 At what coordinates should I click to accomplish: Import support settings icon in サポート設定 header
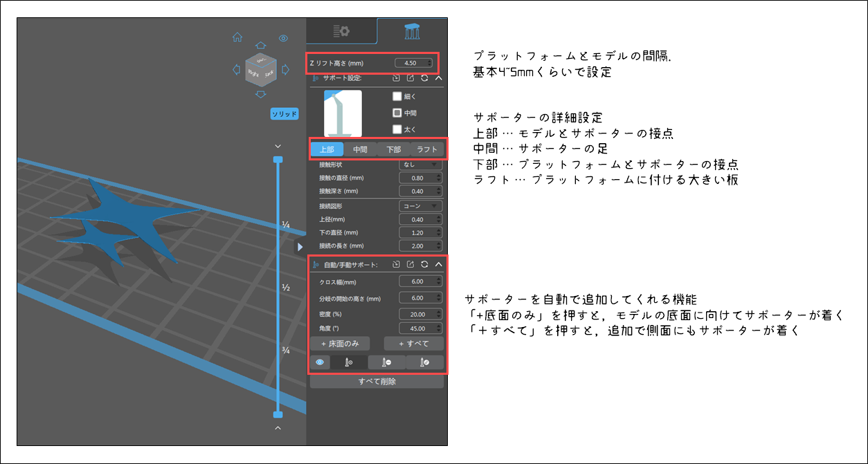(396, 78)
